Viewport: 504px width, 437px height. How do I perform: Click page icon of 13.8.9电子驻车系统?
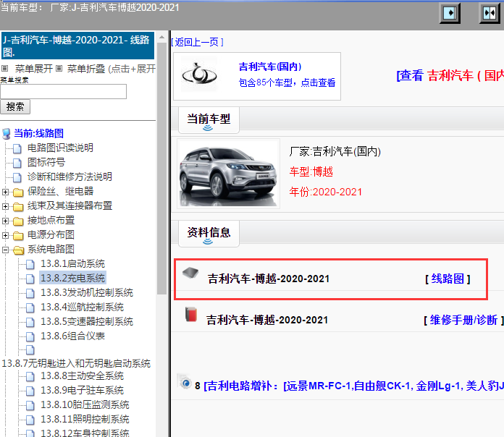pyautogui.click(x=30, y=391)
